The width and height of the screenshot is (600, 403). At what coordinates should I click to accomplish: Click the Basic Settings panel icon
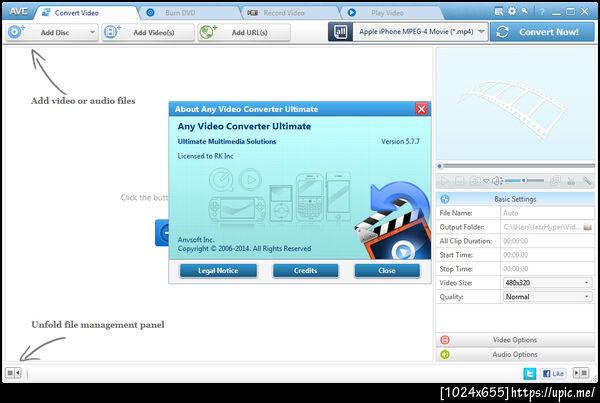pos(445,199)
